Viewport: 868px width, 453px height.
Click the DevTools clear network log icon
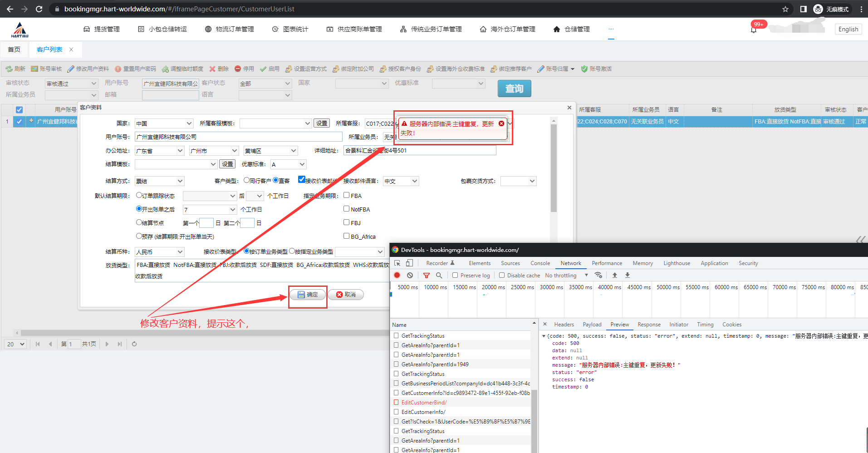tap(410, 275)
